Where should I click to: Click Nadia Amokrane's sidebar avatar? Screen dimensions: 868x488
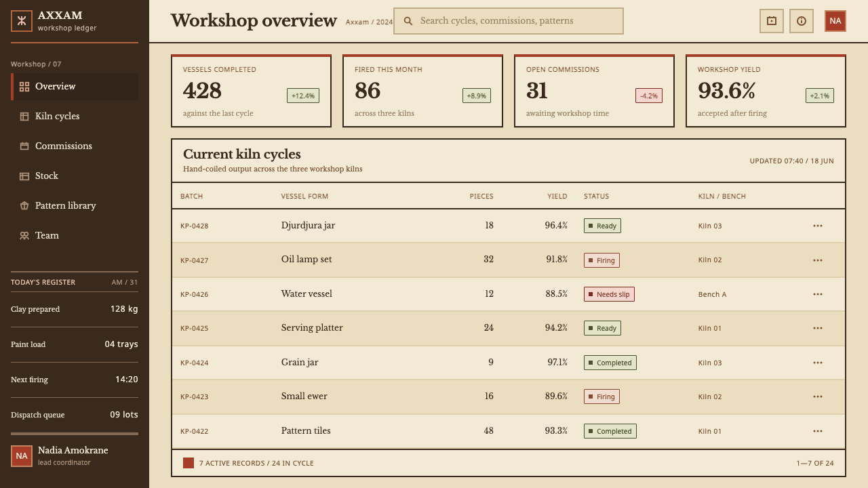pos(22,456)
